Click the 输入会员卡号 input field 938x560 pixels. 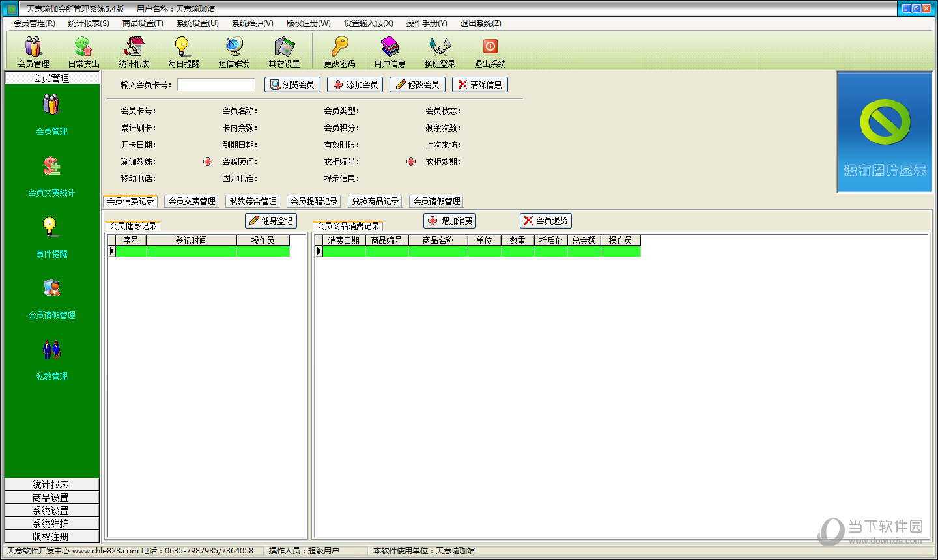click(216, 85)
